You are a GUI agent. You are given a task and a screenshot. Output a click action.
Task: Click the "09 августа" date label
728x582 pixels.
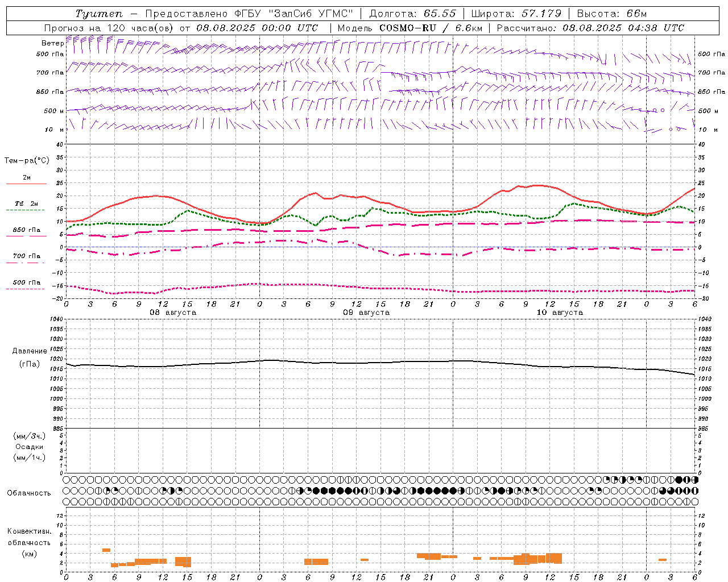point(366,313)
